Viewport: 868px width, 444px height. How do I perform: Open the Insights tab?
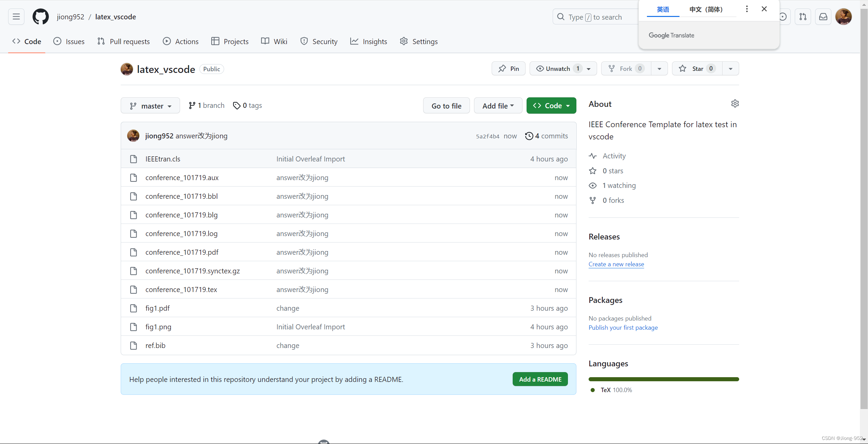(369, 42)
